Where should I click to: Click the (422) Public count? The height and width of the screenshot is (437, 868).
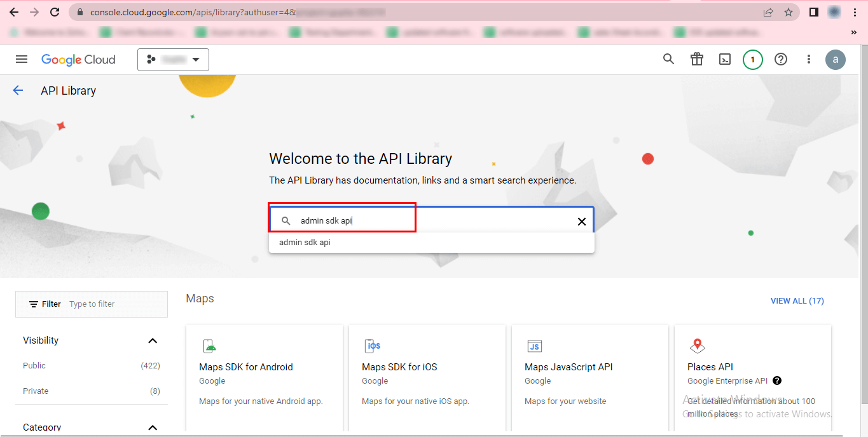(x=150, y=366)
